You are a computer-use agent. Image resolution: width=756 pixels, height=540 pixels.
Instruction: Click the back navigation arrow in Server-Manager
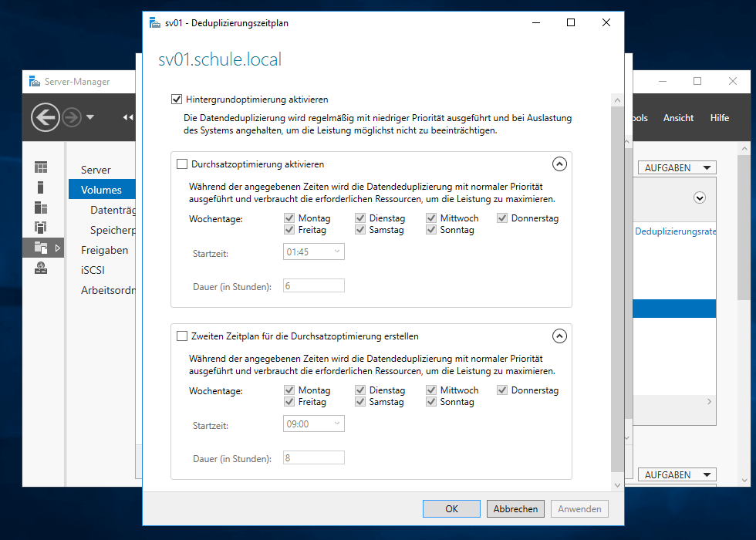click(46, 117)
